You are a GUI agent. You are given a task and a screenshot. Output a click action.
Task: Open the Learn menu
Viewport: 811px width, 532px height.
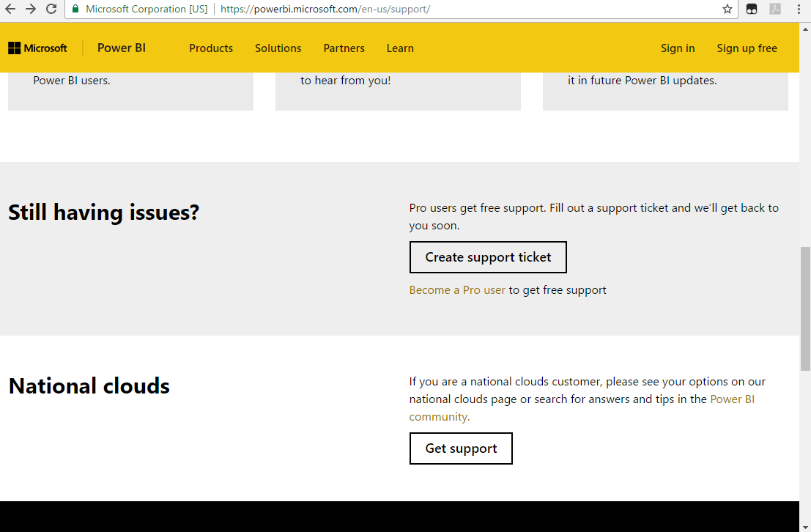click(400, 48)
